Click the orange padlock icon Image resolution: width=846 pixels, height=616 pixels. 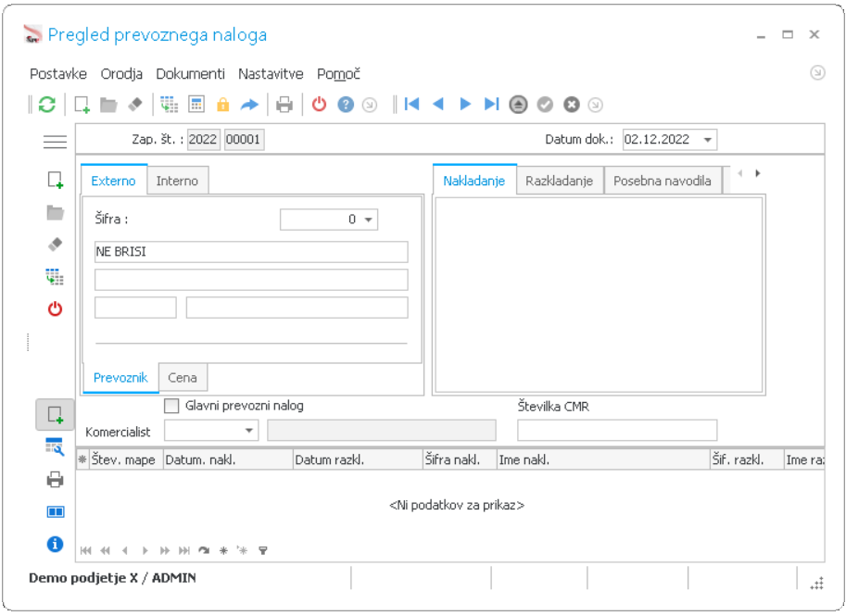coord(222,104)
